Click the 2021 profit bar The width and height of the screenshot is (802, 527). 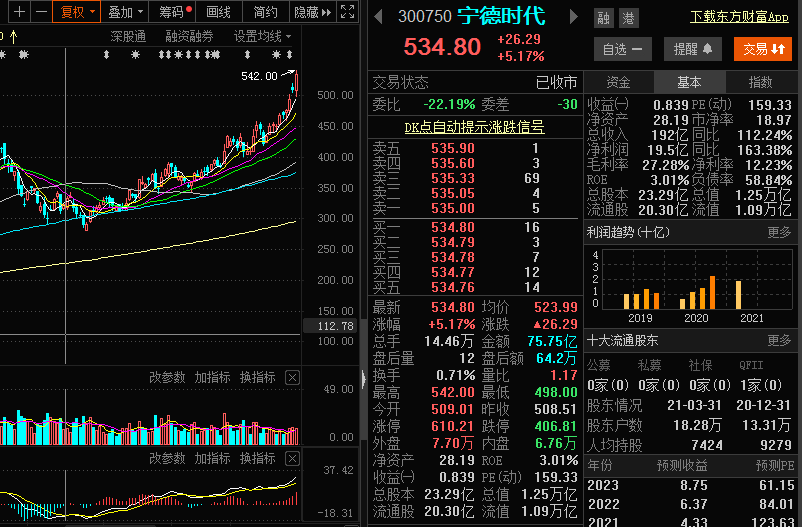(x=738, y=294)
